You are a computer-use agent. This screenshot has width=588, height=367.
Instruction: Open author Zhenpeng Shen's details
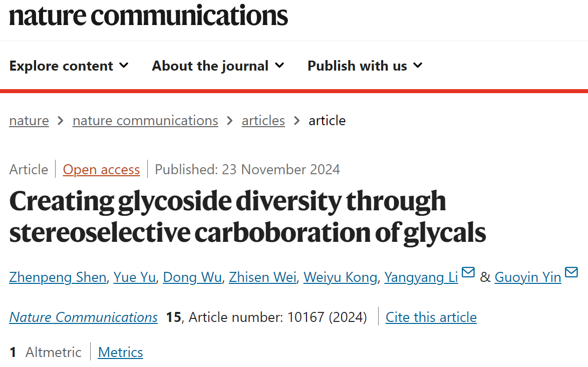pyautogui.click(x=58, y=277)
